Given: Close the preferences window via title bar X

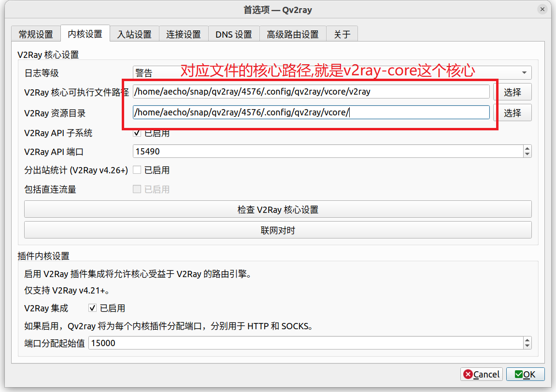Looking at the screenshot, I should pyautogui.click(x=544, y=10).
